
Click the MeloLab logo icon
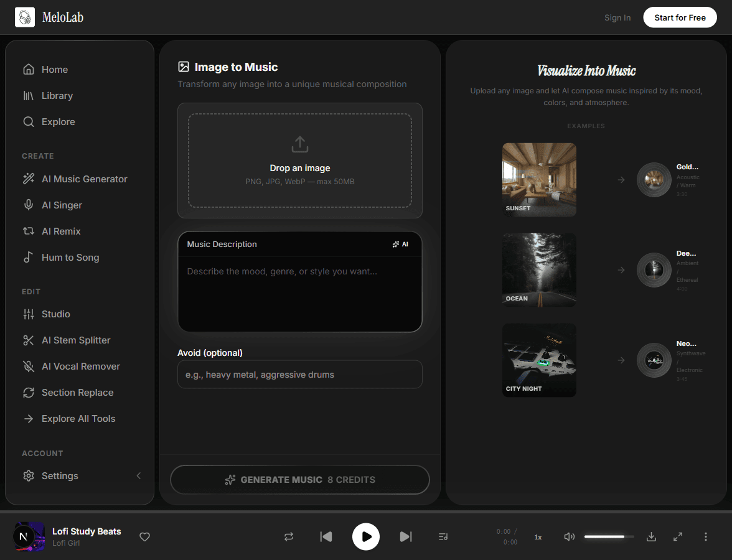pyautogui.click(x=25, y=17)
